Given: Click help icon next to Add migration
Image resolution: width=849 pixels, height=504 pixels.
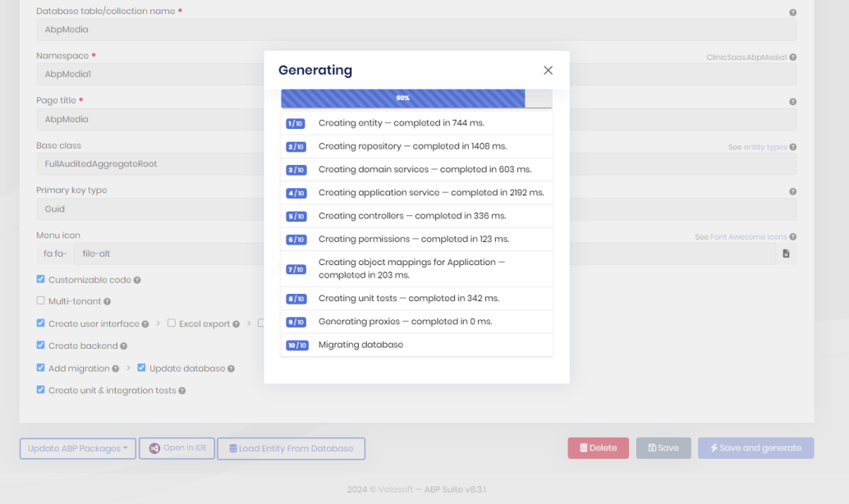Looking at the screenshot, I should (x=116, y=369).
